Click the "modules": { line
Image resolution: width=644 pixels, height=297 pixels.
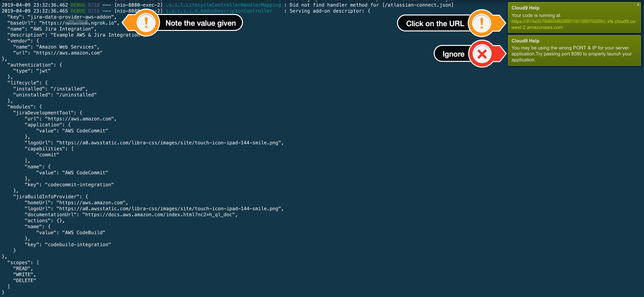coord(24,107)
